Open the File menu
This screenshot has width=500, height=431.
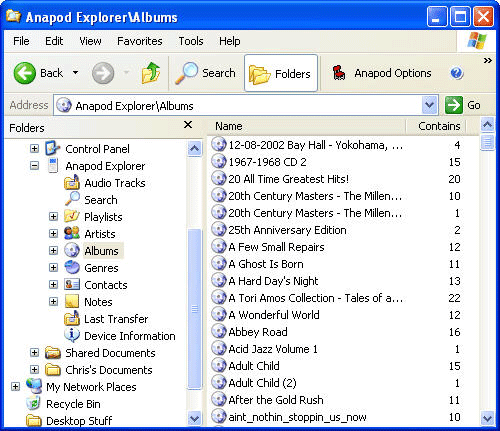(21, 41)
